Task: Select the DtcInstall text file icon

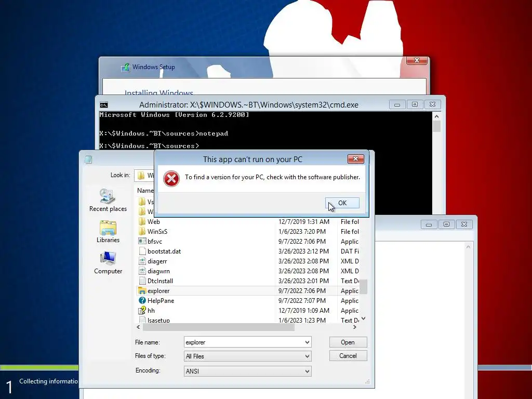Action: click(142, 281)
